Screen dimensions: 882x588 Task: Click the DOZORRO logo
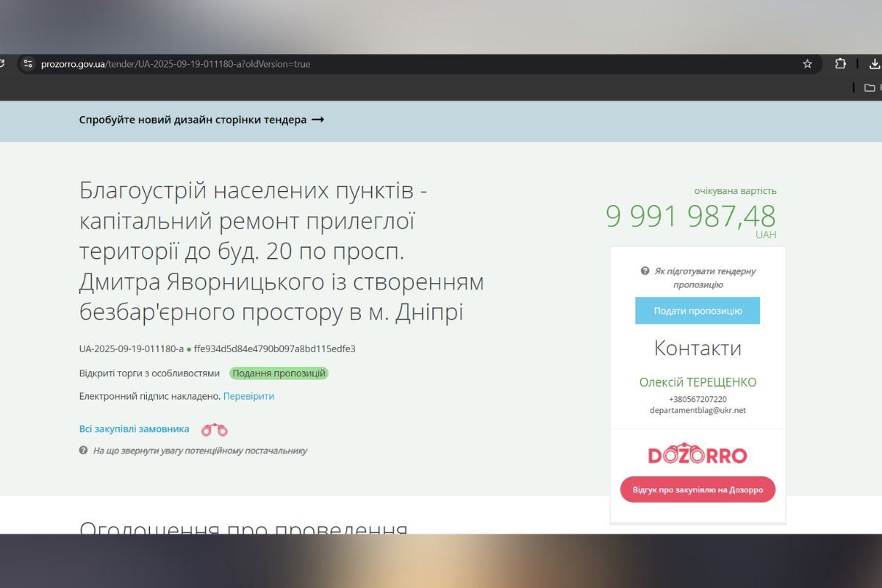coord(697,454)
